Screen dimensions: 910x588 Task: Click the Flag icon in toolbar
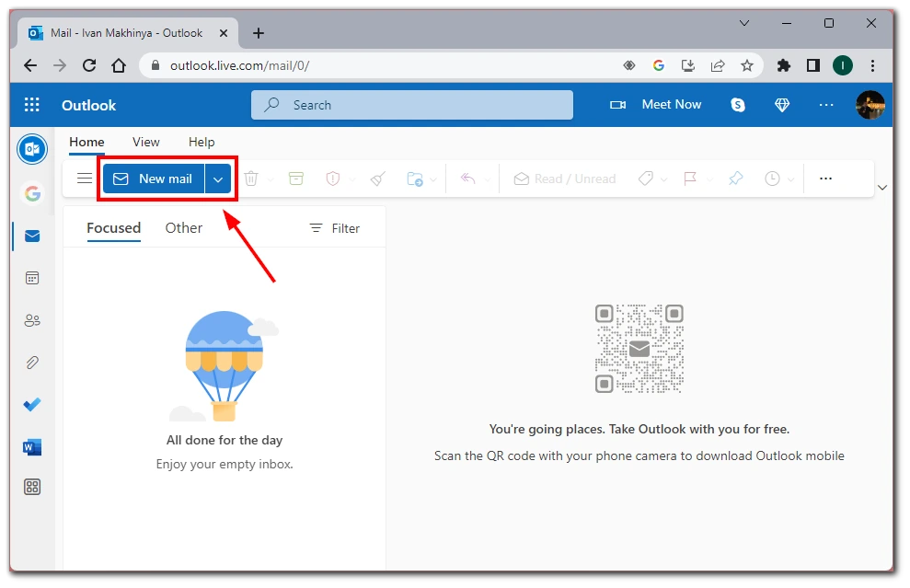(690, 179)
